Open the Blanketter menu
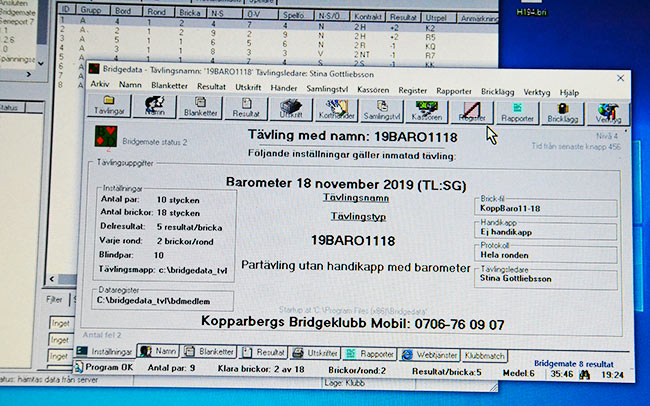The width and height of the screenshot is (650, 406). click(x=170, y=86)
